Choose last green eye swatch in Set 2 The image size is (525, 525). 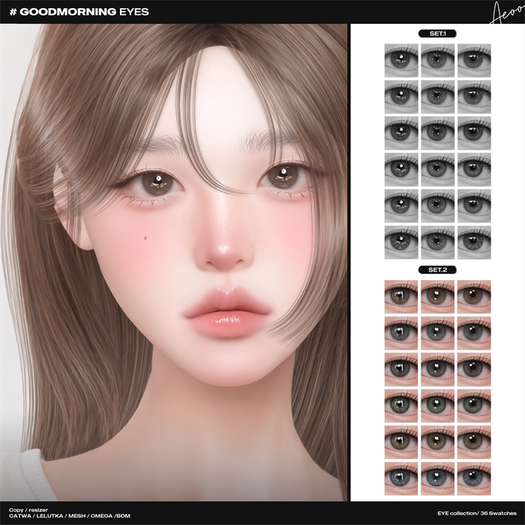click(474, 406)
